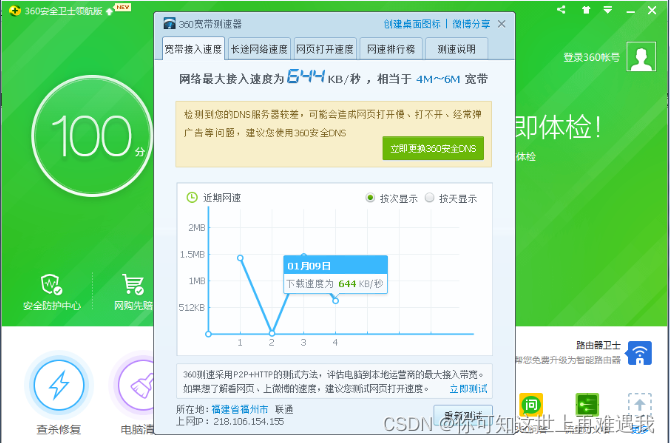Click the 100分 score circle
This screenshot has height=443, width=670.
[92, 136]
